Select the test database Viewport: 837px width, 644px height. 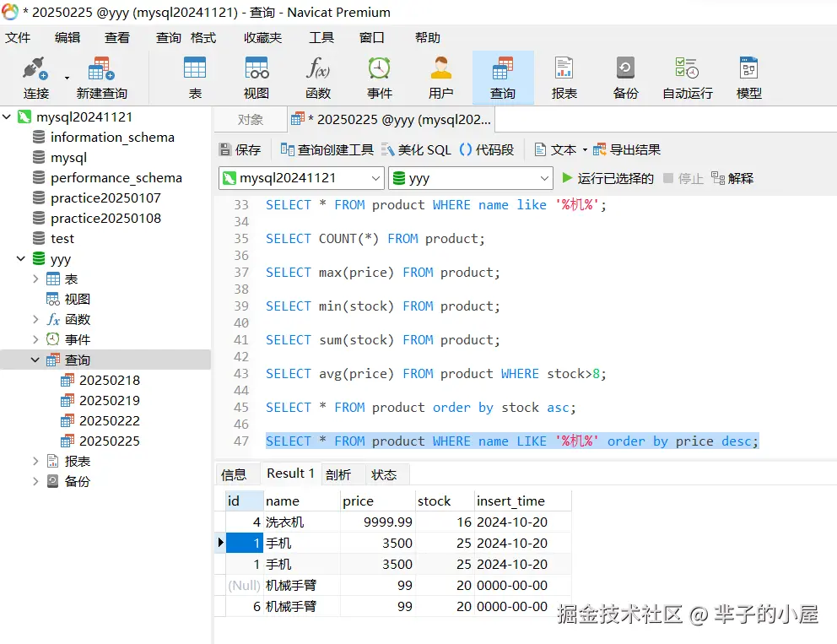coord(54,239)
